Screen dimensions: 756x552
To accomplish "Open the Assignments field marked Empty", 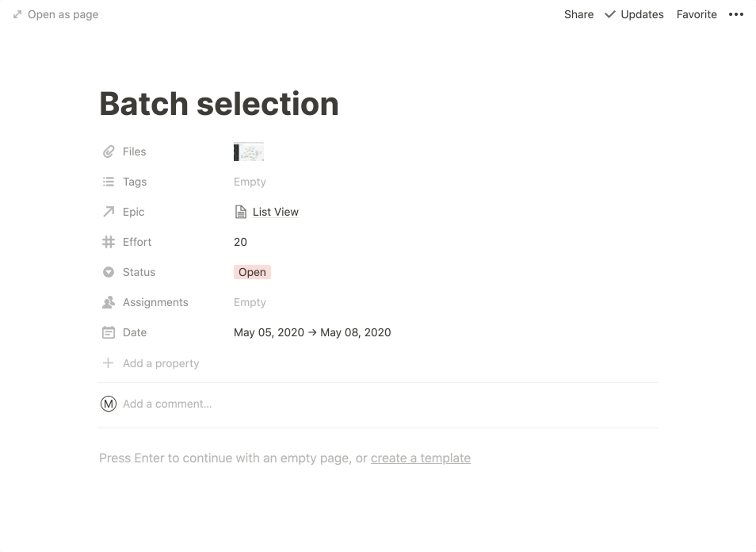I will pyautogui.click(x=250, y=302).
